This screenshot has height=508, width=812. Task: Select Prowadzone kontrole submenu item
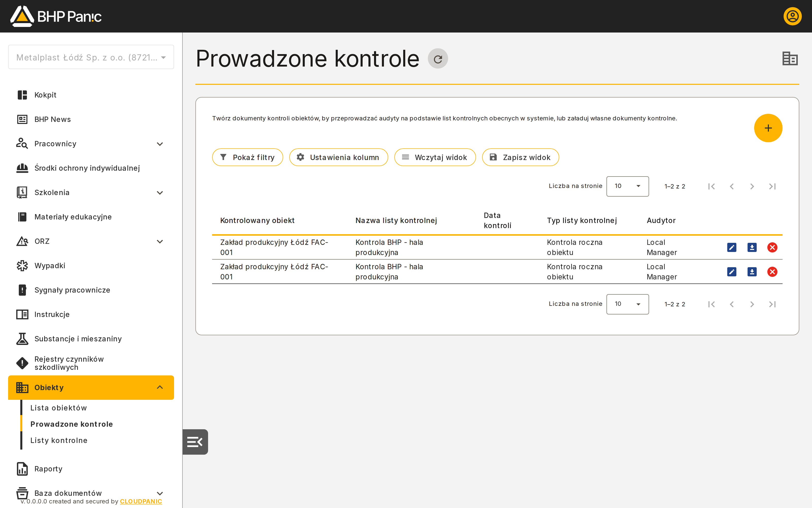pyautogui.click(x=72, y=424)
